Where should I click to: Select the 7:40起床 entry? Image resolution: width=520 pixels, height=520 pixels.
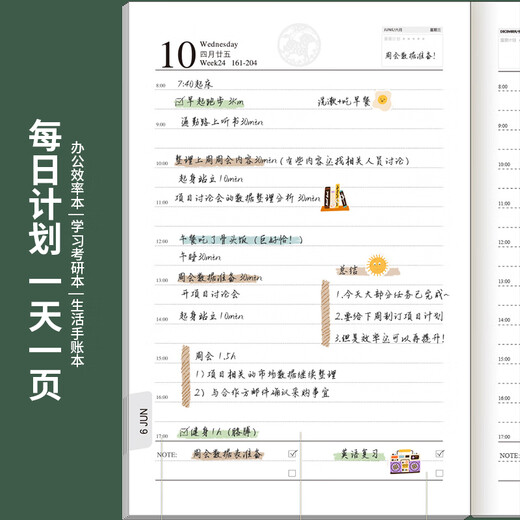click(195, 84)
